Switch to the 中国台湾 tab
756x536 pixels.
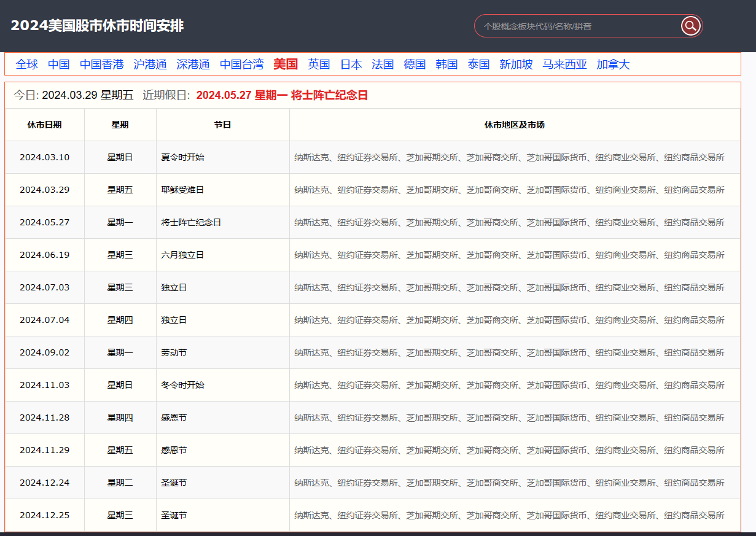[x=241, y=64]
